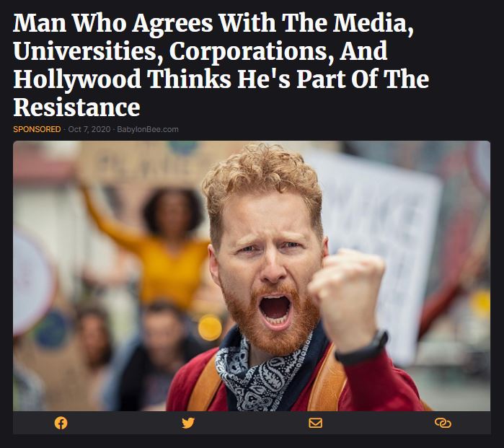Click "Universities," in the headline text

[89, 51]
